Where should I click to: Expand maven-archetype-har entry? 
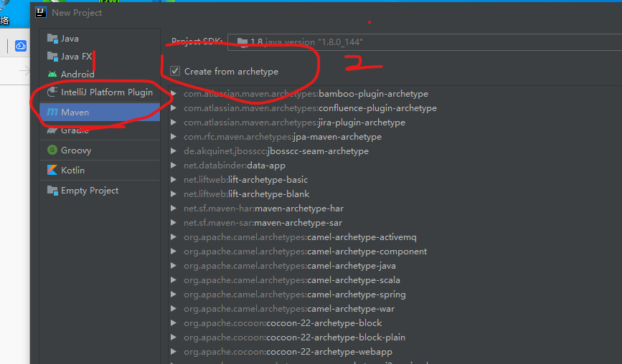tap(174, 208)
